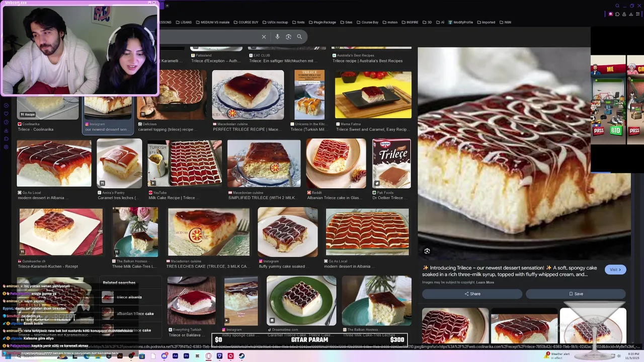
Task: Start voice search with the microphone icon
Action: point(277,37)
